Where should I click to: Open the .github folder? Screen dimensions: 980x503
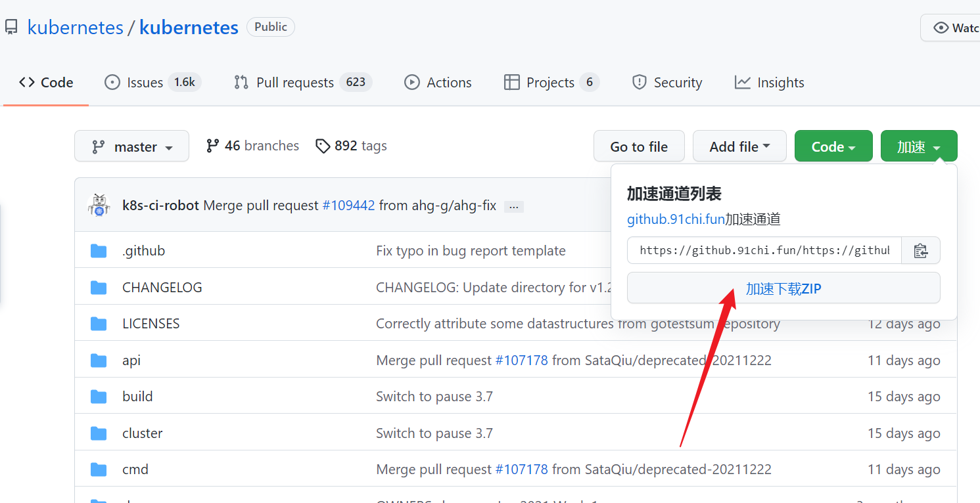click(143, 251)
